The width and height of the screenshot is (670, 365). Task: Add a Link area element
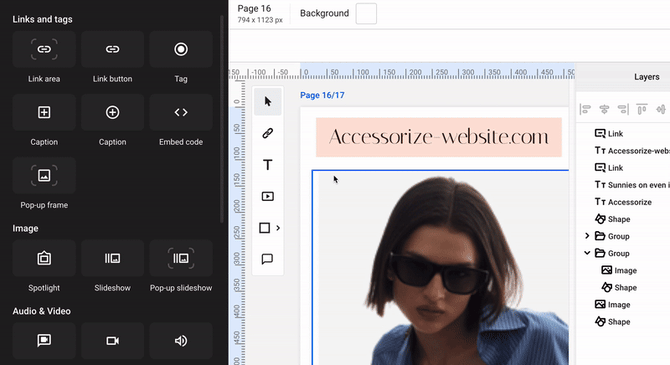[44, 49]
